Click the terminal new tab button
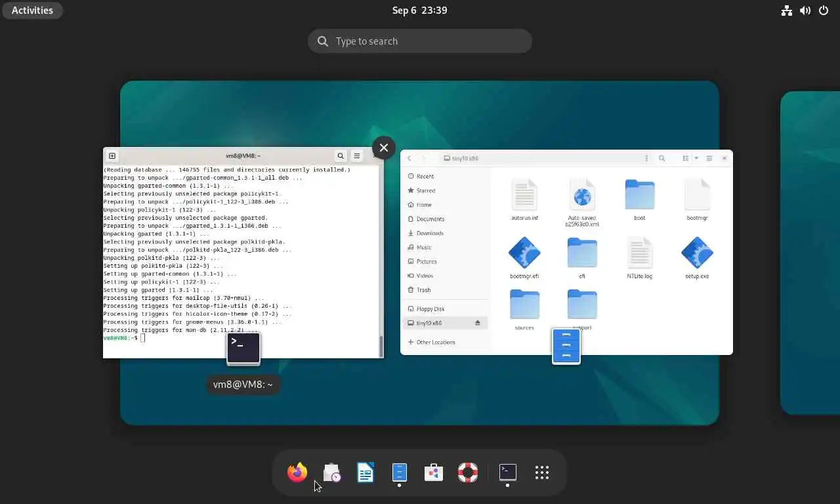The height and width of the screenshot is (504, 840). coord(112,156)
